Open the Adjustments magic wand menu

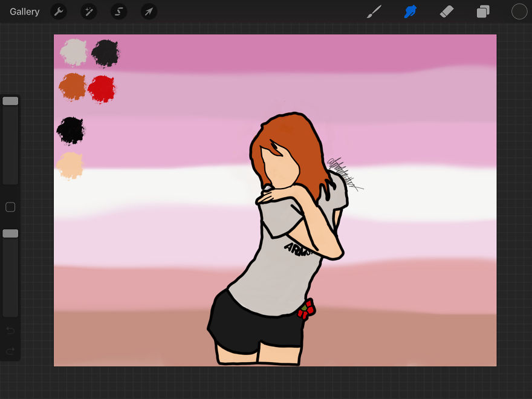89,11
